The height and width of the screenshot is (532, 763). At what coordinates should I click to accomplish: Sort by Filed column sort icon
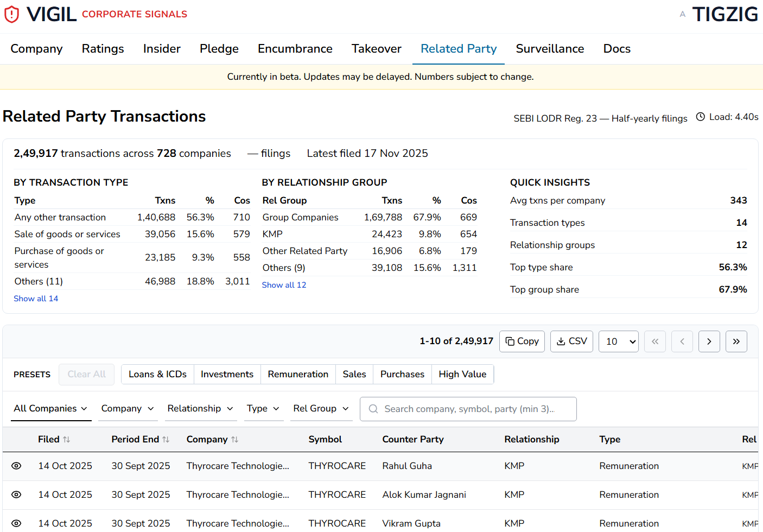[x=67, y=440]
